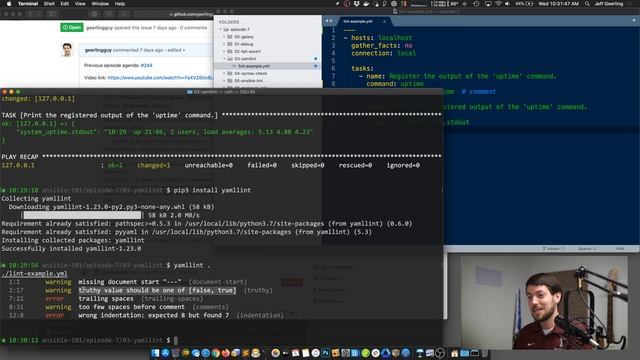This screenshot has height=360, width=640.
Task: Click the 04-syntax-check folder name
Action: [x=251, y=73]
